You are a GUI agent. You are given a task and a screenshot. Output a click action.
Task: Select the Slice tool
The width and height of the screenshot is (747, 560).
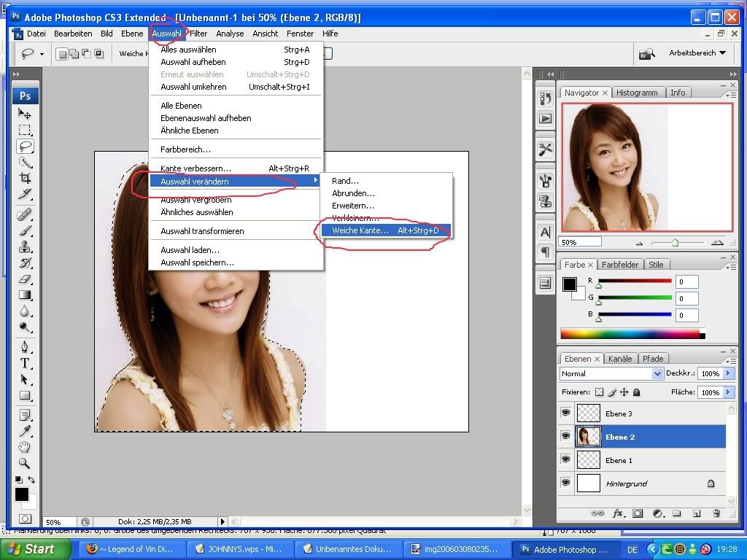[x=25, y=195]
